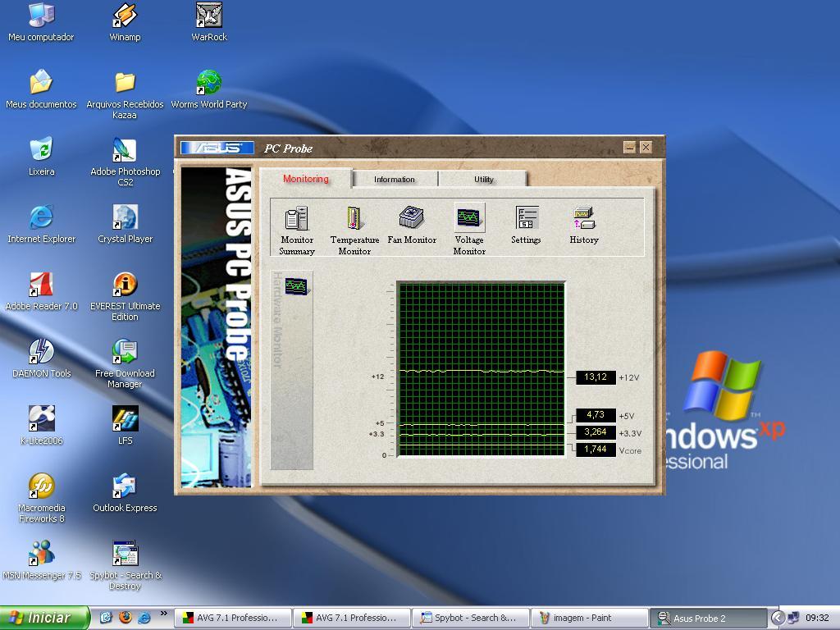Click the system tray network icon
Screen dimensions: 840x630
pos(793,618)
